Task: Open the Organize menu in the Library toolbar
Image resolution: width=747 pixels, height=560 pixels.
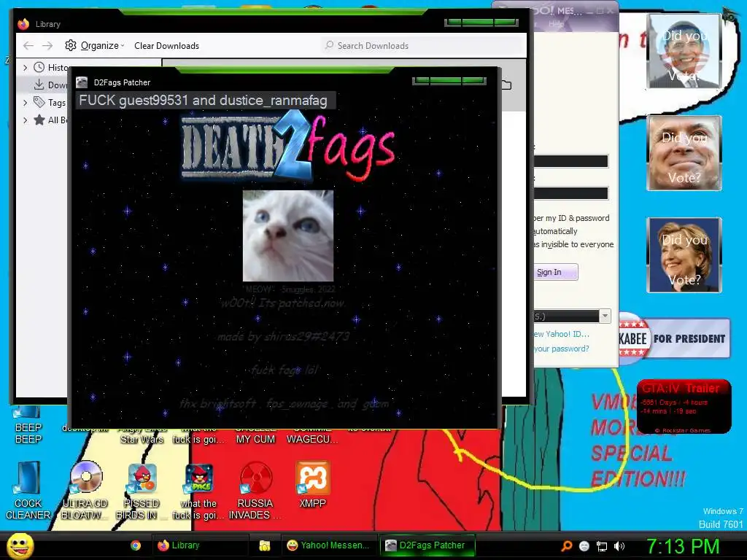Action: [94, 46]
